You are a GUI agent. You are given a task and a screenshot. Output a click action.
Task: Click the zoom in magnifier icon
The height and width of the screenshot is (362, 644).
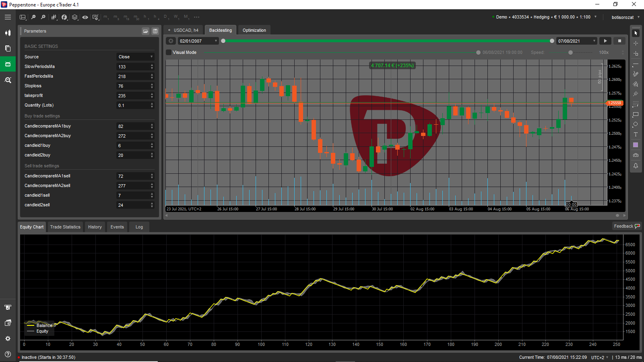43,17
